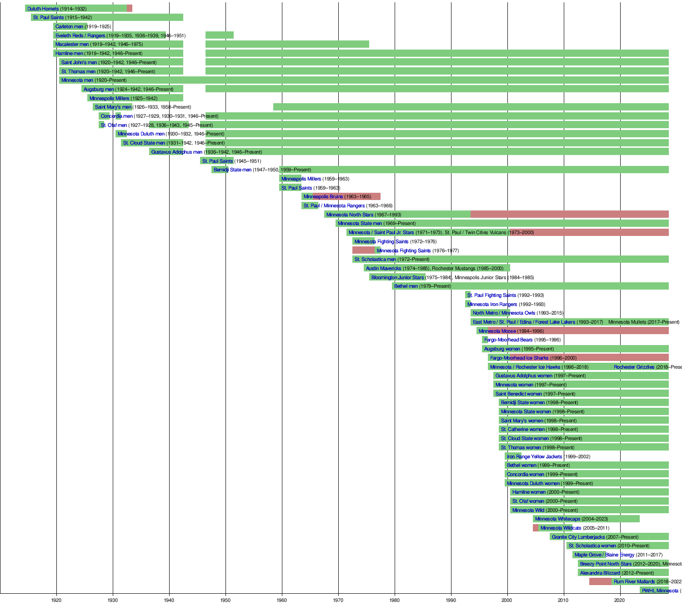Open the Duluth Hornets link
Image resolution: width=682 pixels, height=616 pixels.
[x=43, y=9]
